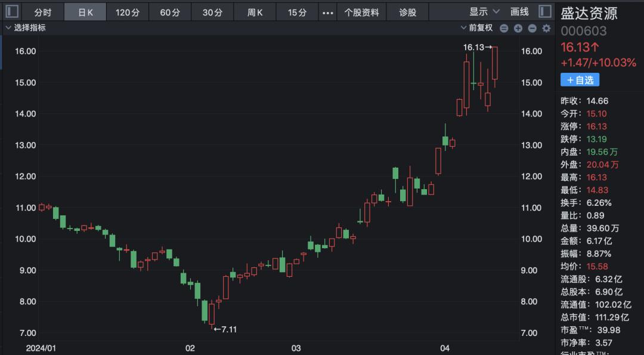Toggle the left sidebar panel icon
The image size is (644, 355).
click(x=11, y=11)
